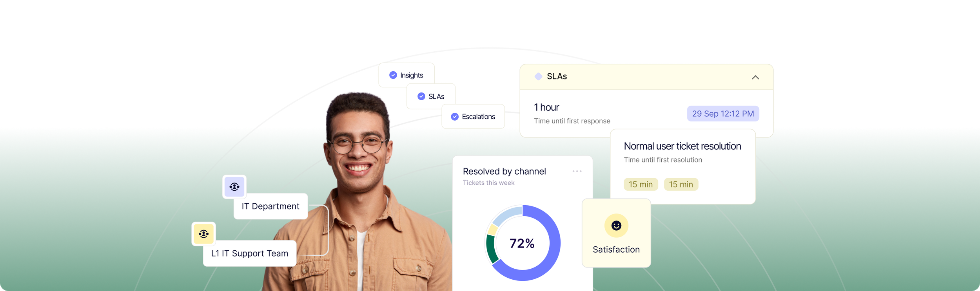Viewport: 980px width, 291px height.
Task: Toggle the Escalations checkmark
Action: click(455, 117)
